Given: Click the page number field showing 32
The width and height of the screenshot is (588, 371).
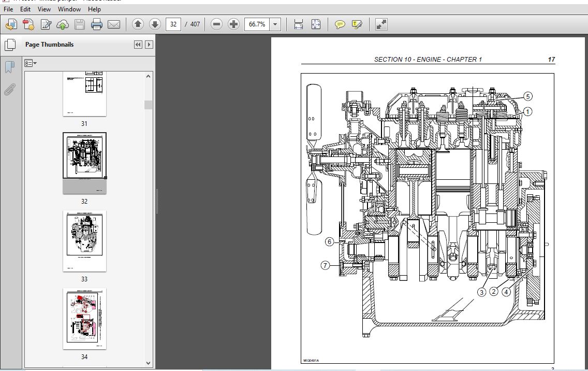Looking at the screenshot, I should click(173, 24).
